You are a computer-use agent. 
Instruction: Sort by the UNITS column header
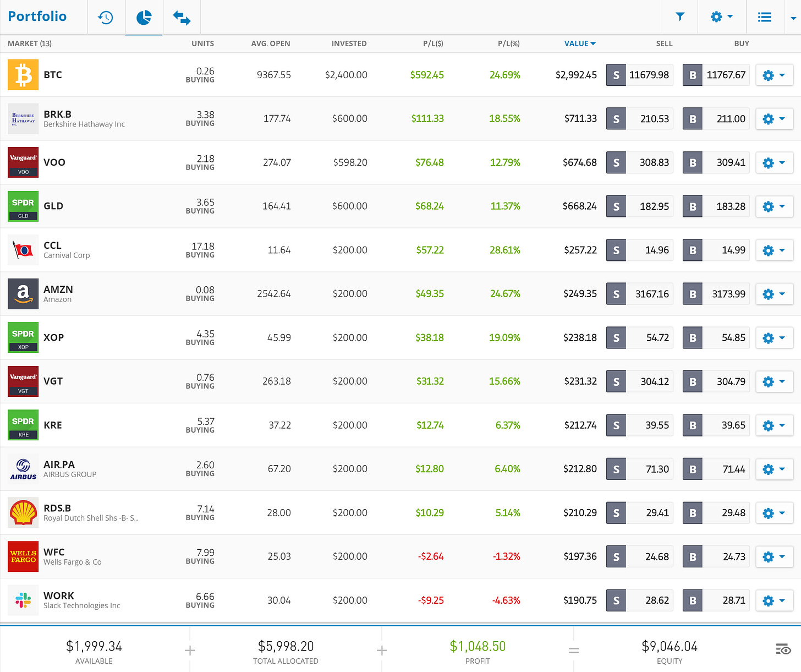click(203, 43)
